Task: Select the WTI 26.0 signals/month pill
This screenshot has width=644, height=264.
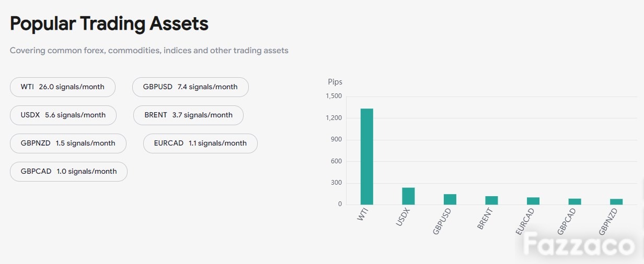Action: point(63,87)
